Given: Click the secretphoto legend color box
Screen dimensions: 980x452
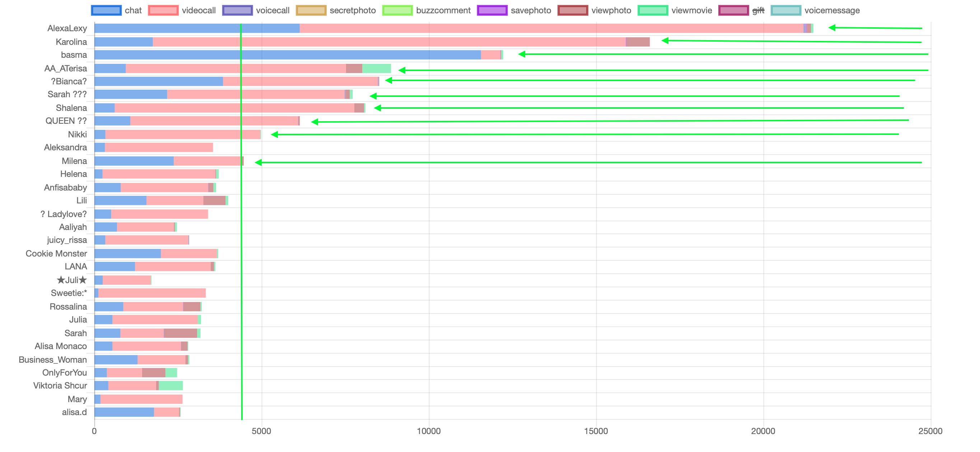Looking at the screenshot, I should point(311,10).
